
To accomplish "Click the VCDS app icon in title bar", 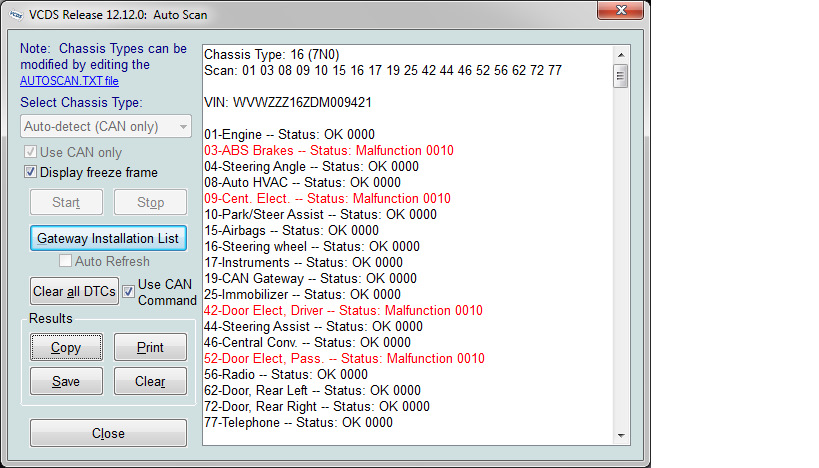I will [x=16, y=15].
